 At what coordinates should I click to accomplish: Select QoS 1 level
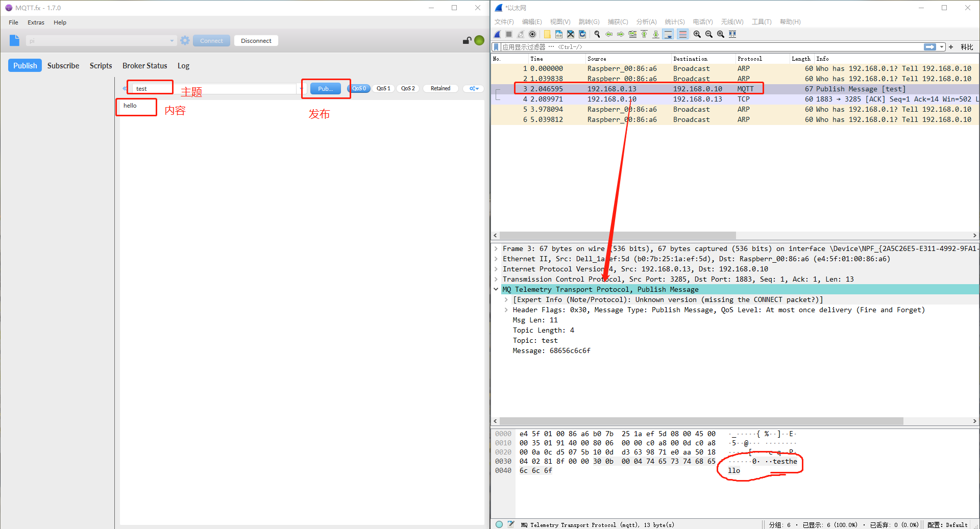click(383, 88)
